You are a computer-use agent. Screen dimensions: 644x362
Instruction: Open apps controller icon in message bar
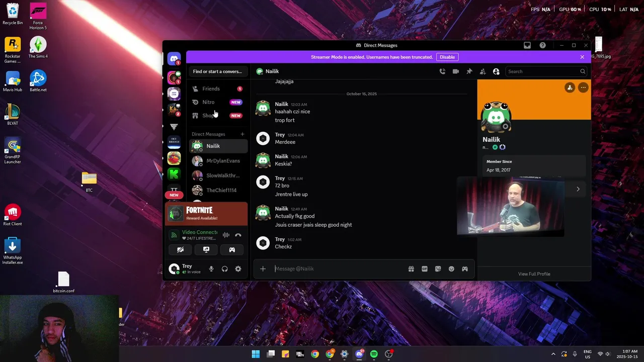click(465, 269)
